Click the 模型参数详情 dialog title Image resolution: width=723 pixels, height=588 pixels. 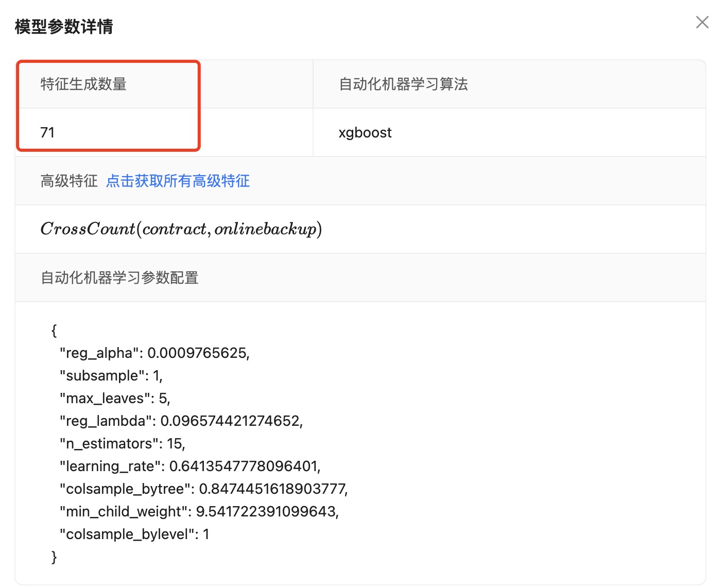64,26
